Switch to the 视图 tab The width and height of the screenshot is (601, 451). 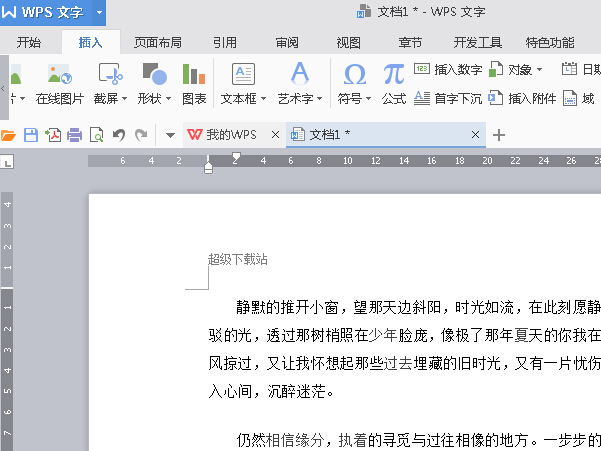coord(348,42)
